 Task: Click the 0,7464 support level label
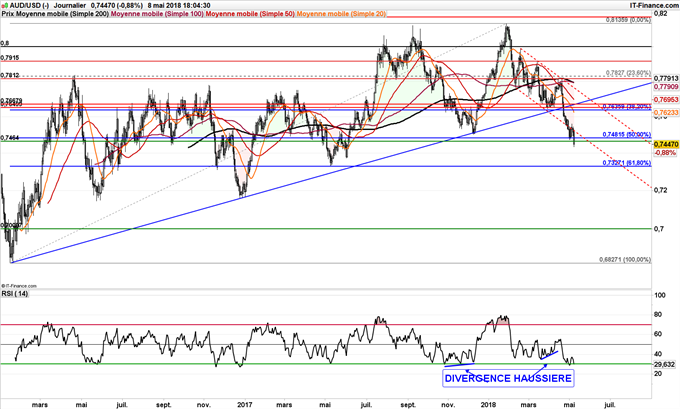[10, 137]
